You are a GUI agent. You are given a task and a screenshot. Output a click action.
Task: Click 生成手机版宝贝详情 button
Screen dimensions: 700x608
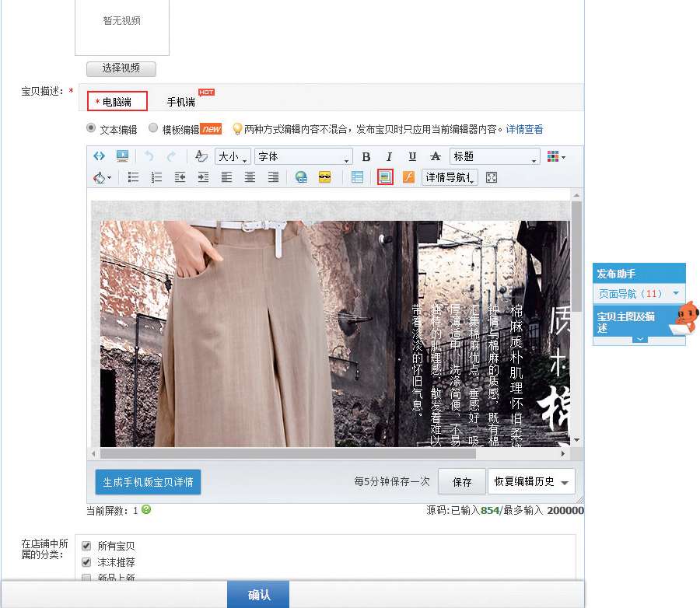click(x=148, y=482)
